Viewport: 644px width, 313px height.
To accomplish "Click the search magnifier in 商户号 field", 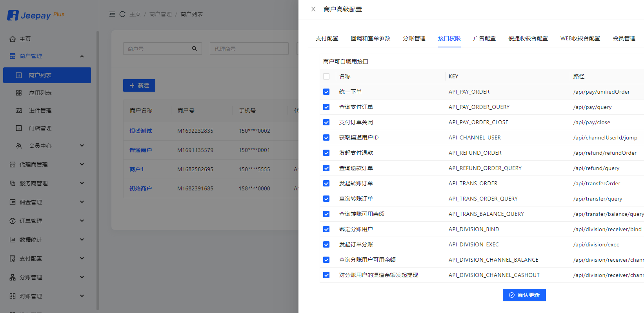I will click(x=195, y=49).
